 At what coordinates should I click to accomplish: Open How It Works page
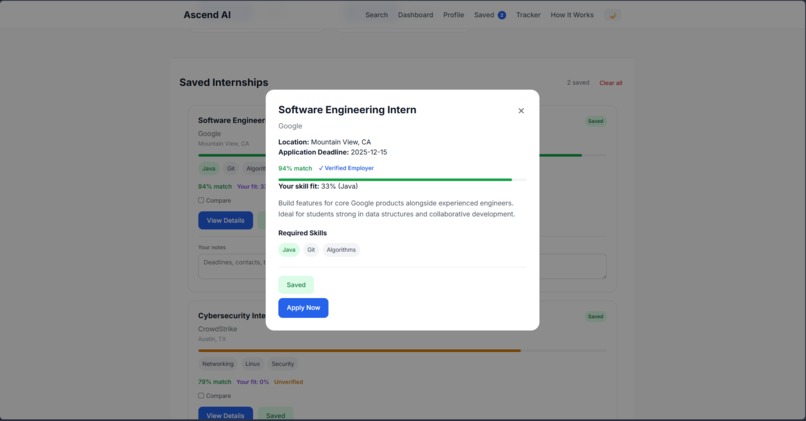572,15
